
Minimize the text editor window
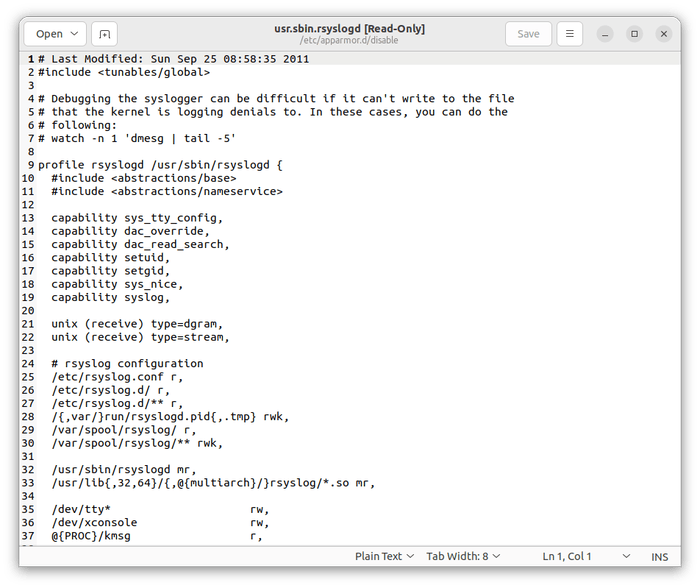click(x=605, y=34)
